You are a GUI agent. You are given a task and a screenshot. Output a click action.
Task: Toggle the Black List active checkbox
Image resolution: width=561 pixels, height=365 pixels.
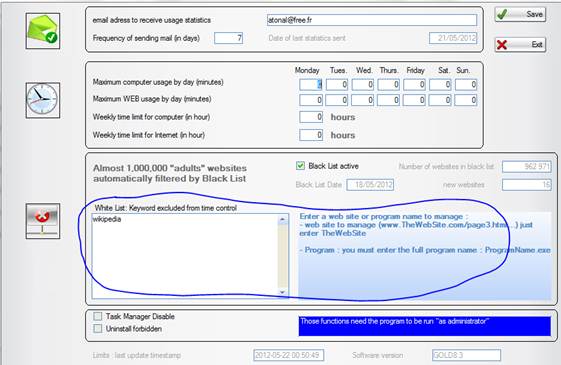point(300,166)
